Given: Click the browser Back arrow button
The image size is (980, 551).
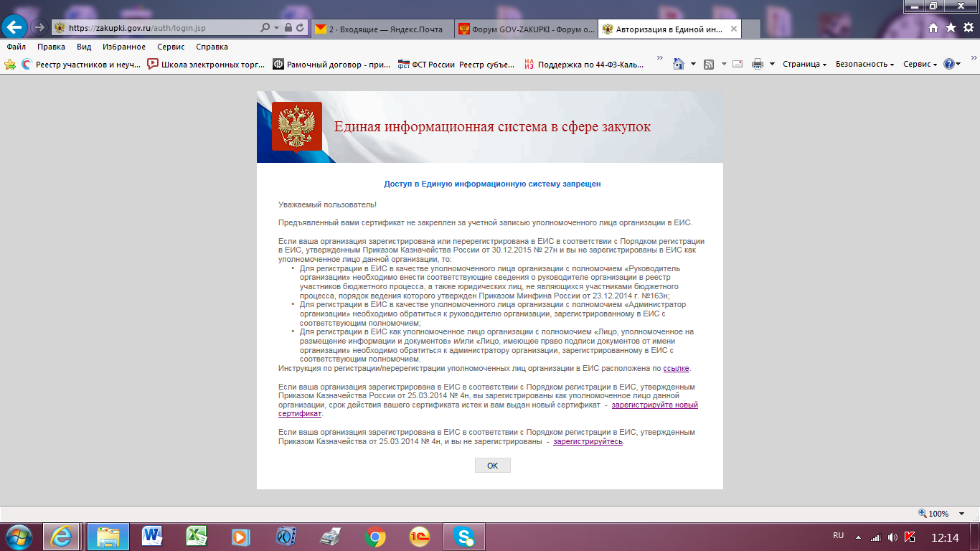Looking at the screenshot, I should click(x=15, y=28).
